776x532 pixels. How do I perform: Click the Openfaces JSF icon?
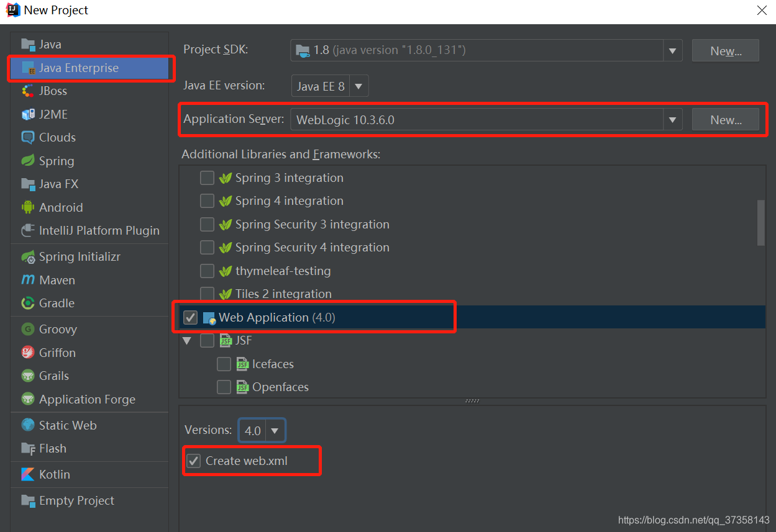(242, 387)
